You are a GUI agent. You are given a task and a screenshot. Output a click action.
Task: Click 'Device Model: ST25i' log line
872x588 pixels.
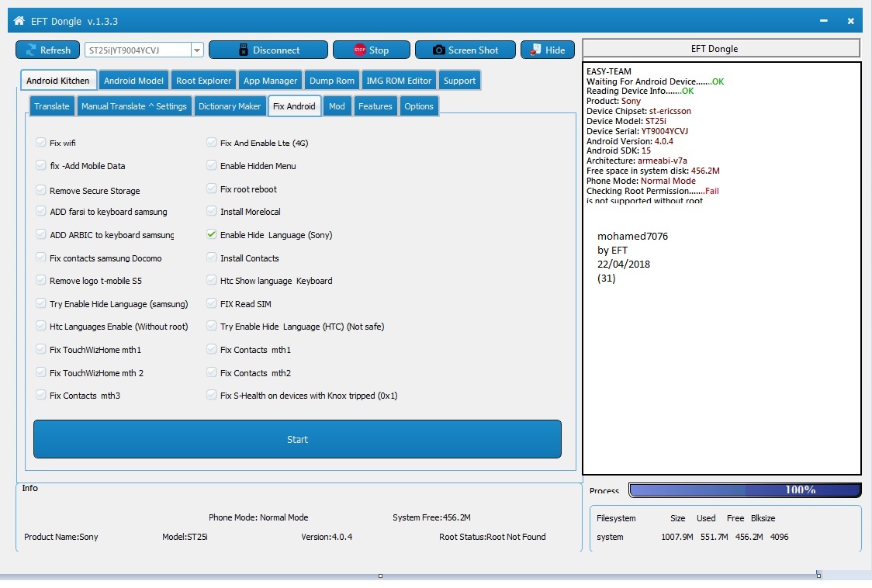pyautogui.click(x=626, y=121)
